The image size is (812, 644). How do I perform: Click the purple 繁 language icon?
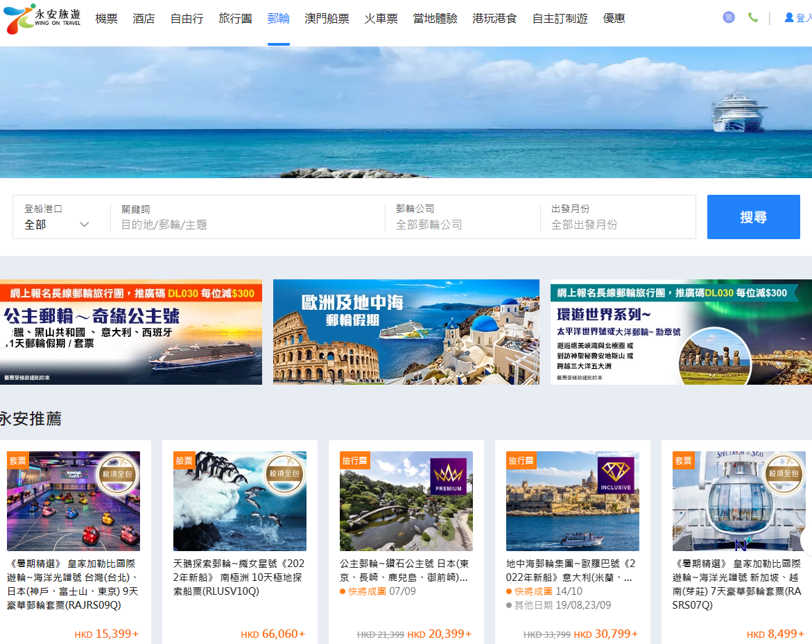pos(729,17)
